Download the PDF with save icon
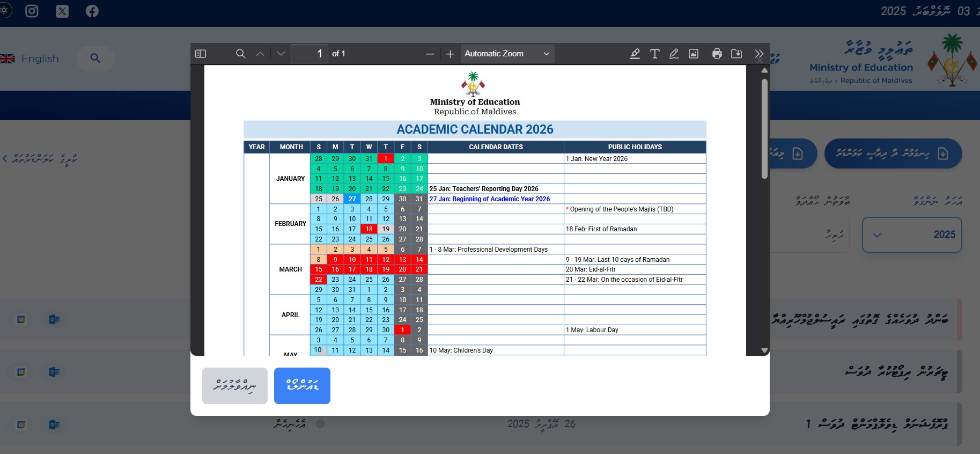 point(736,54)
